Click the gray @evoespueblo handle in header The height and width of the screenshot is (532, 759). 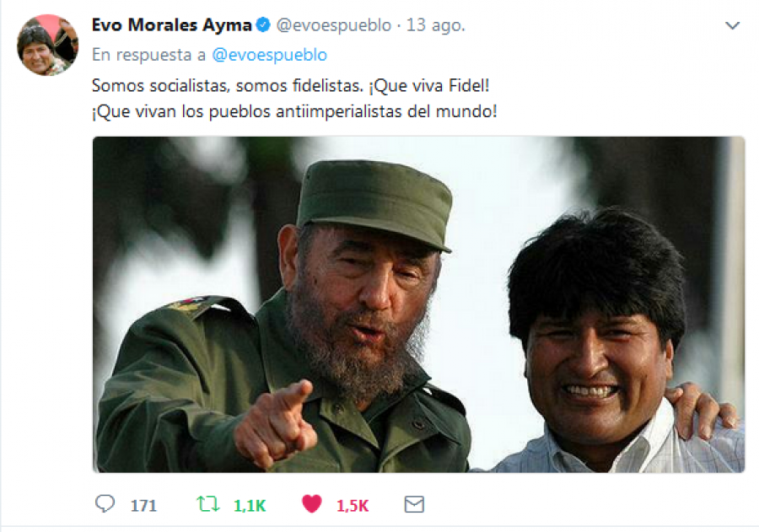pyautogui.click(x=333, y=25)
